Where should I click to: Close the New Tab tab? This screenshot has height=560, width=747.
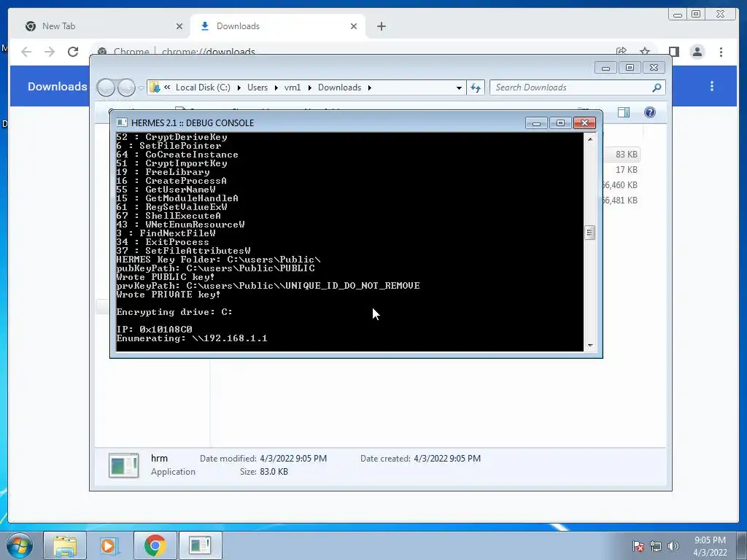click(x=179, y=26)
